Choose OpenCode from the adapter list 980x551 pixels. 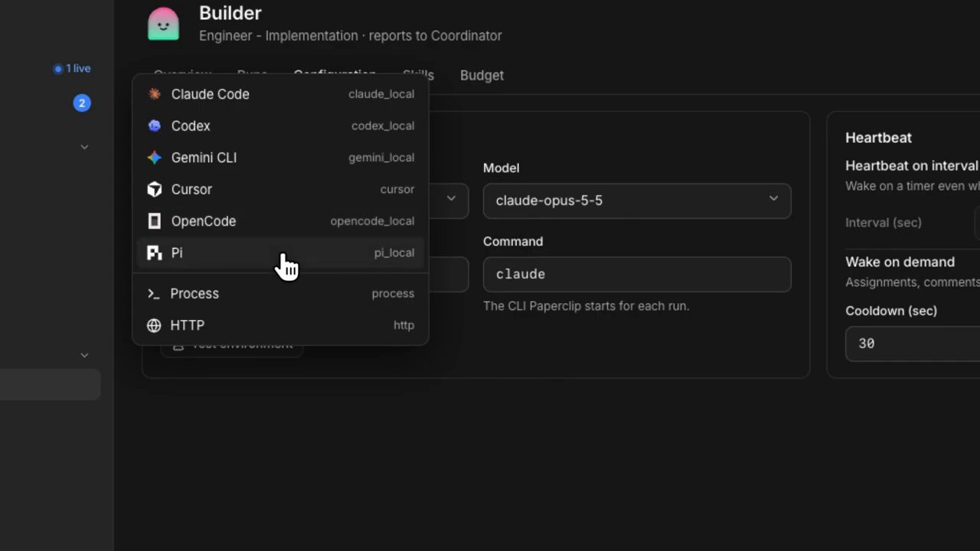click(x=280, y=221)
